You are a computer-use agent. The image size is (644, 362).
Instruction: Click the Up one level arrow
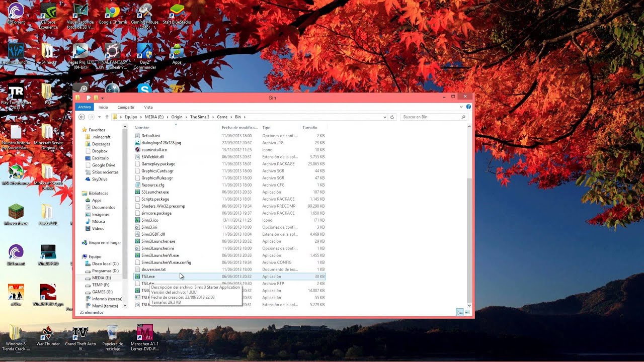point(107,117)
